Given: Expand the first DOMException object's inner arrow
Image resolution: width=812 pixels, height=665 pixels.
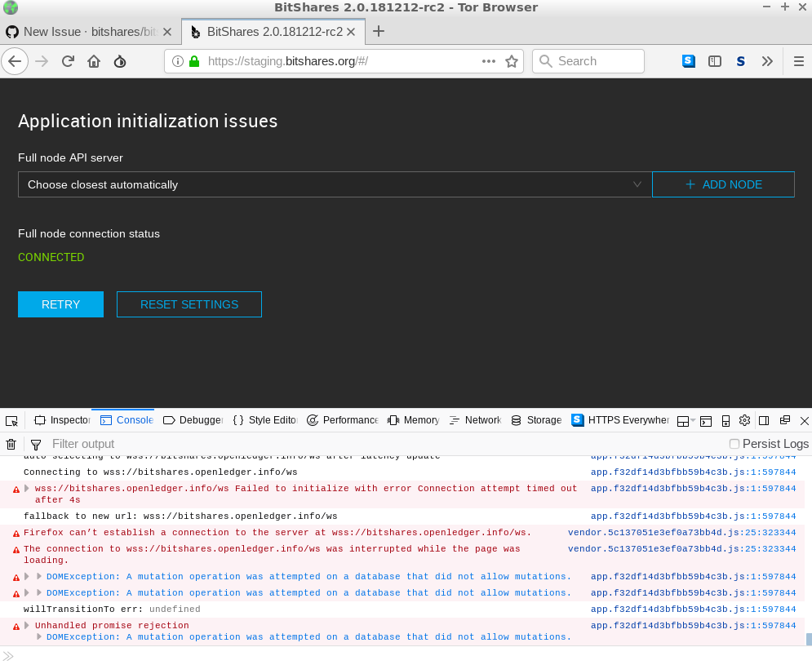Looking at the screenshot, I should [x=39, y=576].
